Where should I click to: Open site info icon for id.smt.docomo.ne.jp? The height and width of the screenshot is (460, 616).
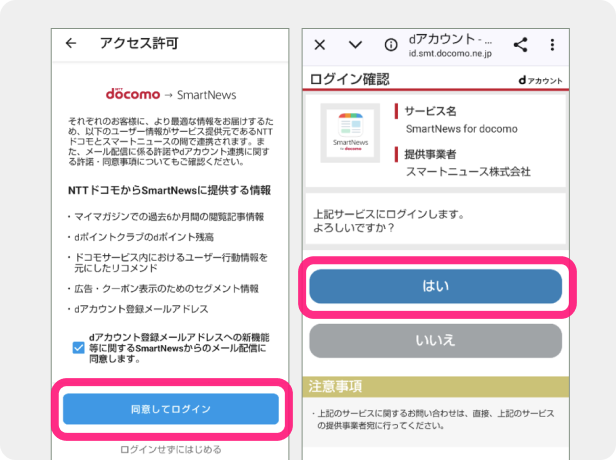(390, 45)
